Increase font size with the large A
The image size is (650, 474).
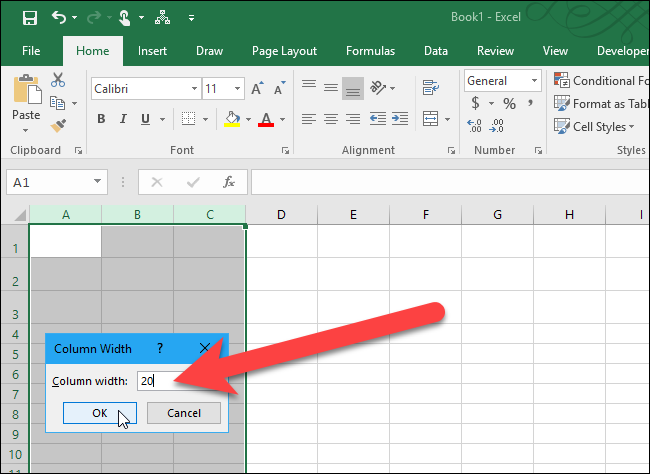coord(257,88)
